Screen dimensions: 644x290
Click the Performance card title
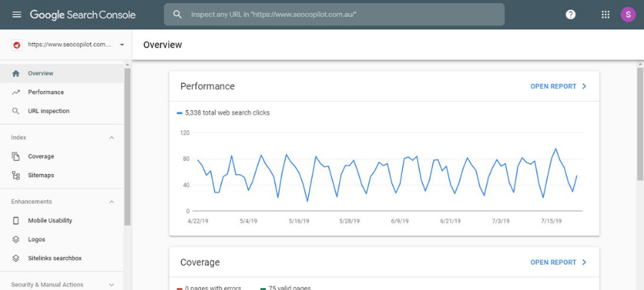pyautogui.click(x=208, y=86)
